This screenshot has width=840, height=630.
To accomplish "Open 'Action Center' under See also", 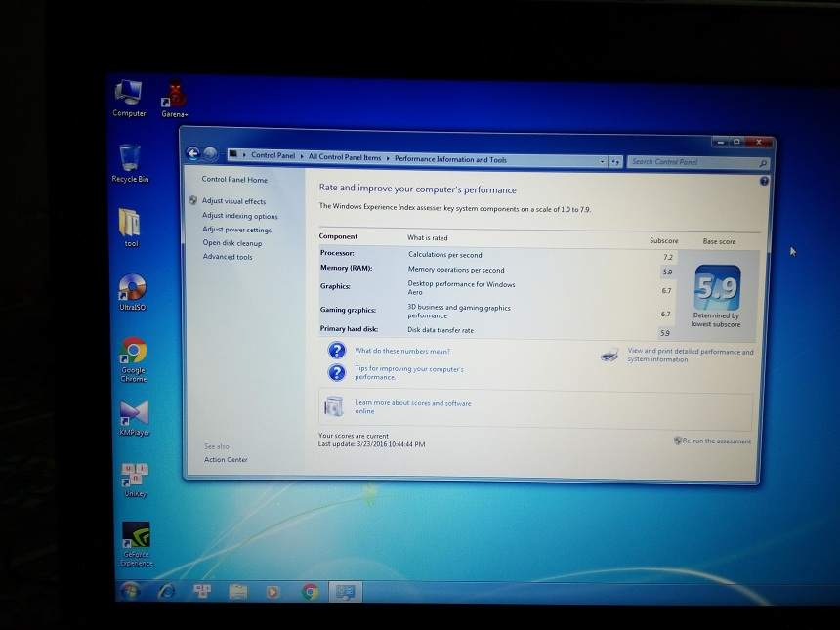I will pos(226,460).
